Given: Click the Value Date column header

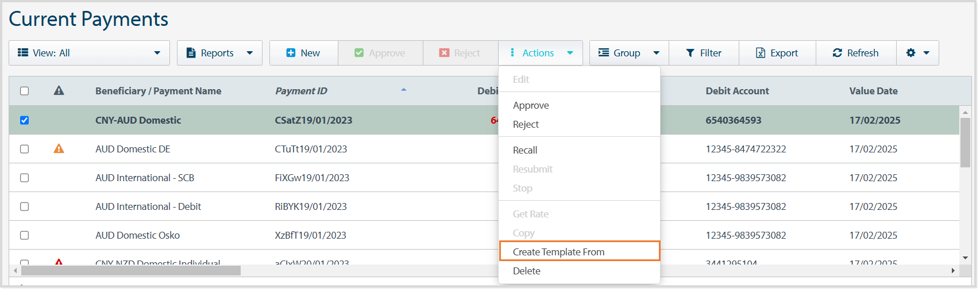Looking at the screenshot, I should pos(873,91).
